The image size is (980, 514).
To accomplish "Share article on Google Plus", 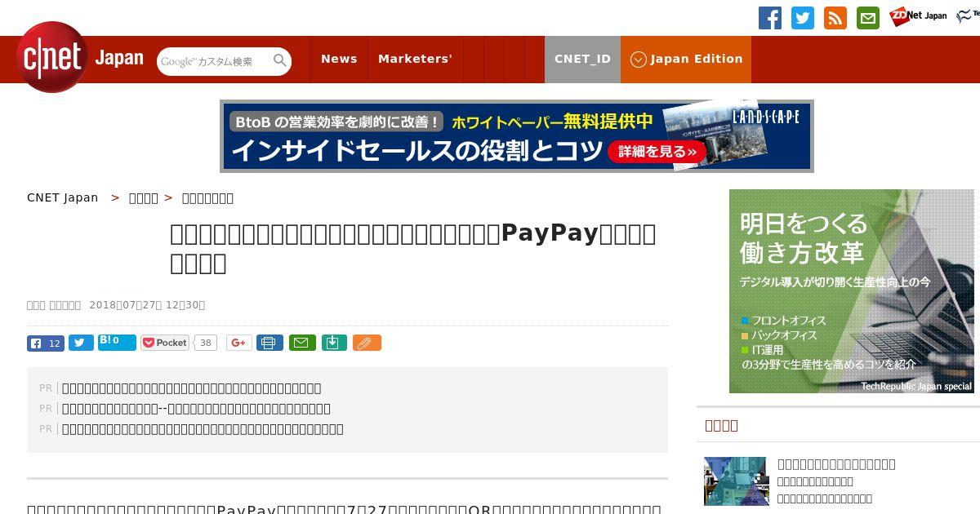I will [238, 343].
